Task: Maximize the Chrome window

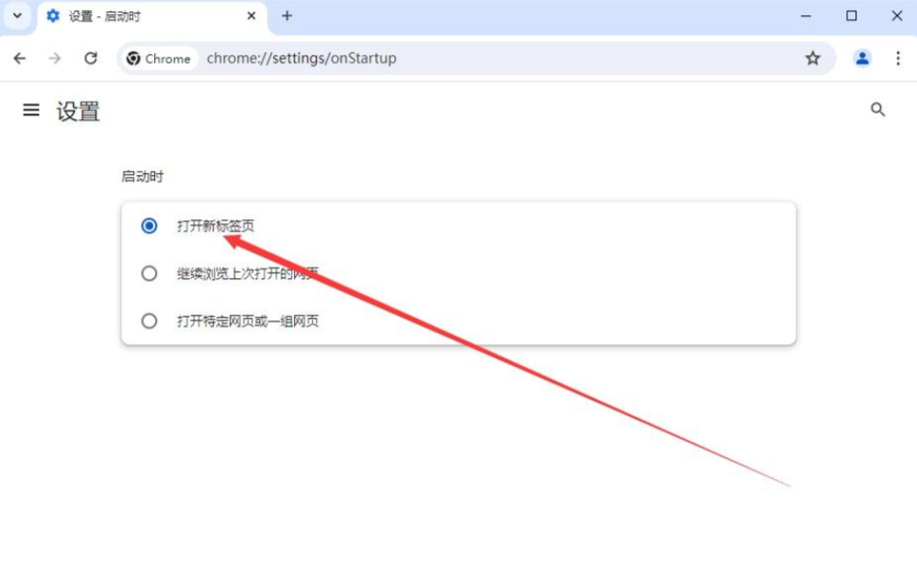Action: click(x=852, y=16)
